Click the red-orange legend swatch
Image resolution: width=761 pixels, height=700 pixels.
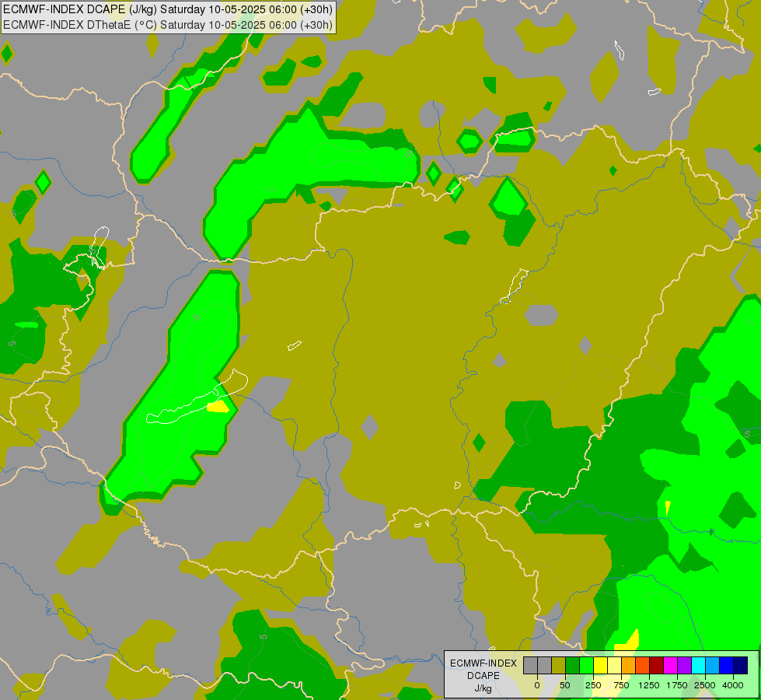pyautogui.click(x=643, y=666)
